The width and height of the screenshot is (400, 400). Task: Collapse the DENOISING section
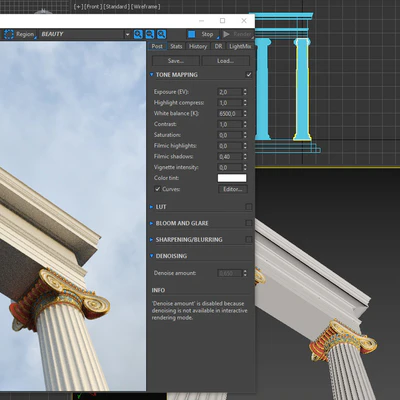pyautogui.click(x=152, y=256)
